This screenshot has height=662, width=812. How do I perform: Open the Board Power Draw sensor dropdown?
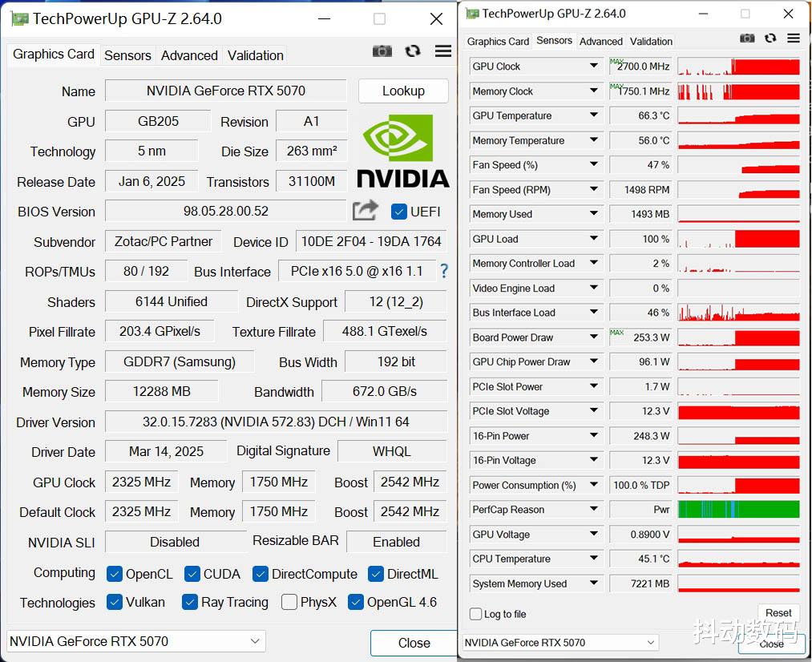pos(593,337)
